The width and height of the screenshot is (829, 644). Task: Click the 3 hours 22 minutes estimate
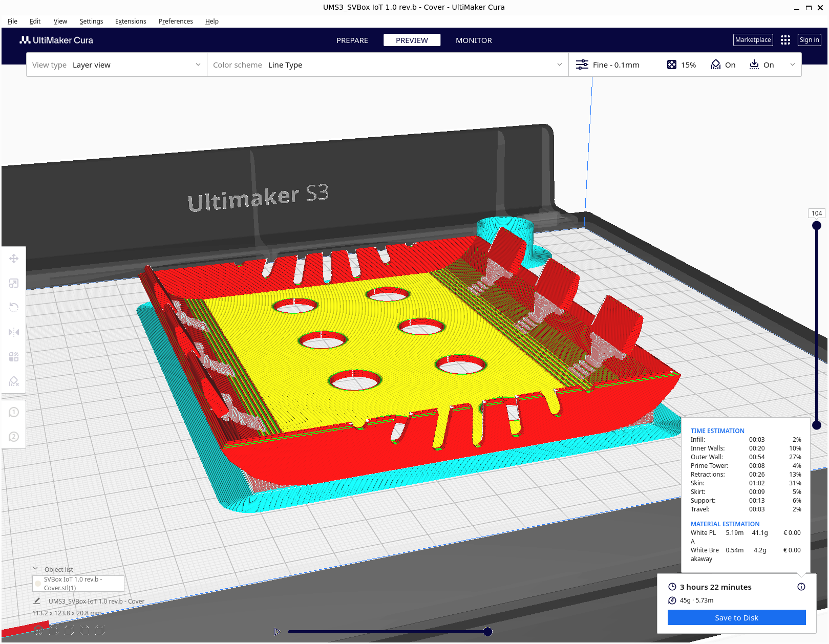[715, 587]
